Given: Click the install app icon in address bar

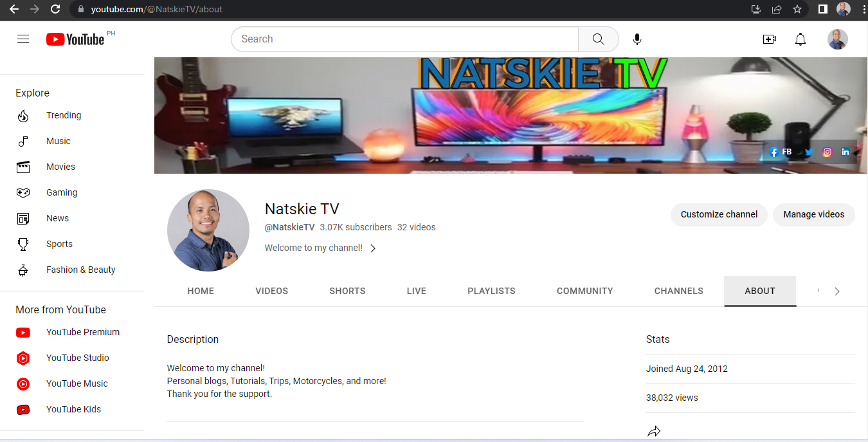Looking at the screenshot, I should (x=756, y=9).
